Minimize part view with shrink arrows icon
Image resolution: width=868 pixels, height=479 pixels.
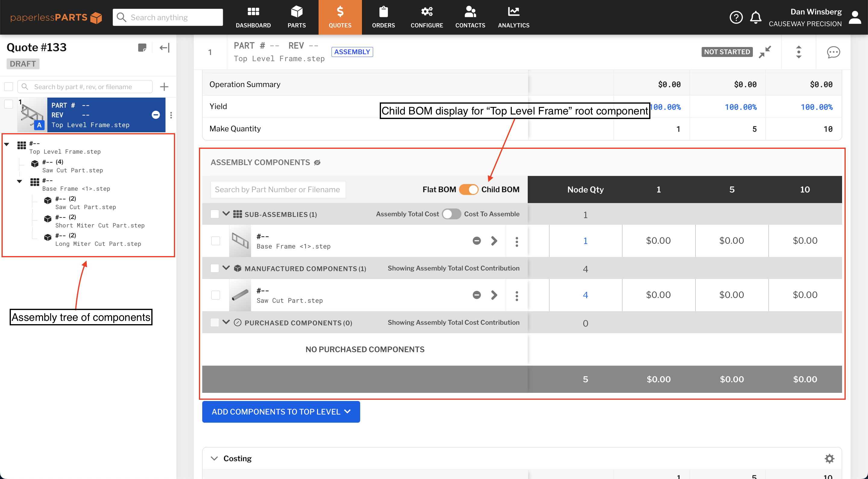(765, 52)
